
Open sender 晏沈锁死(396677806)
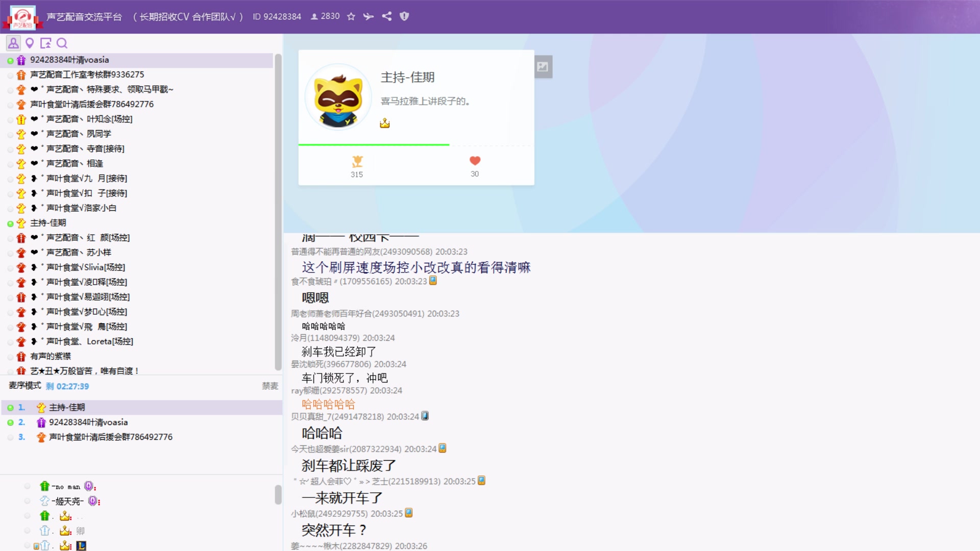coord(331,364)
